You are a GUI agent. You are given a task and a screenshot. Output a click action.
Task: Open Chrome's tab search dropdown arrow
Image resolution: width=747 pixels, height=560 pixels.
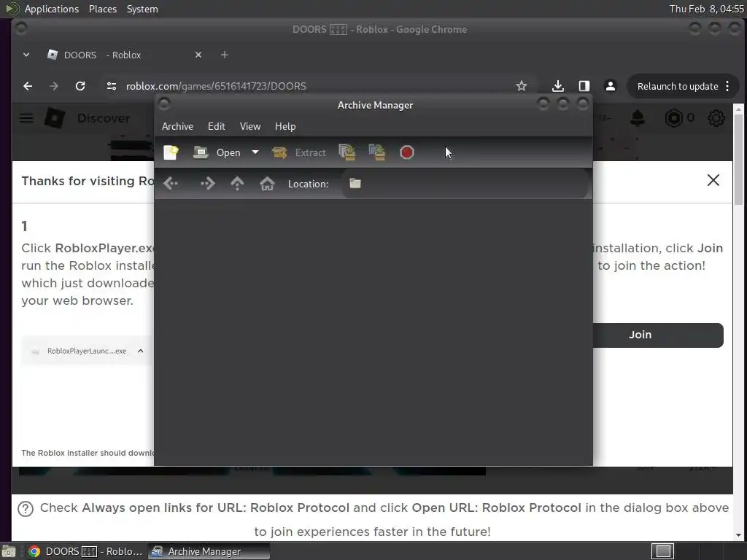(x=26, y=55)
